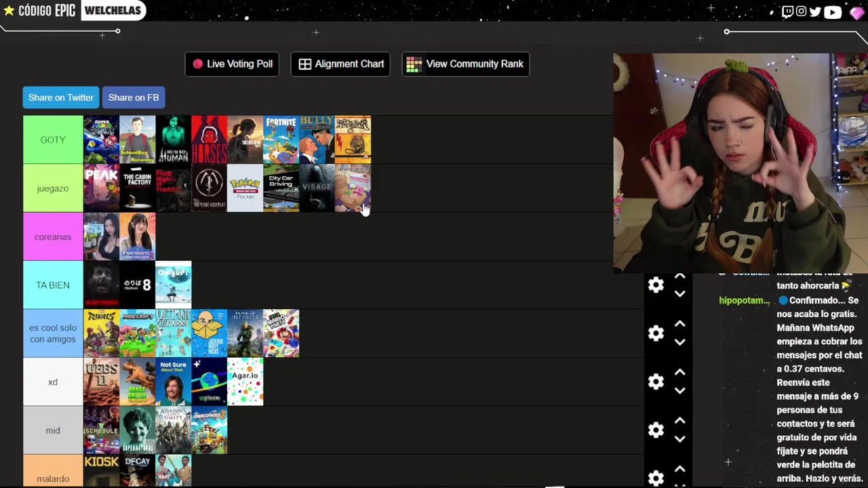Move es cool solo con amigos row down
The image size is (868, 488).
(x=680, y=342)
